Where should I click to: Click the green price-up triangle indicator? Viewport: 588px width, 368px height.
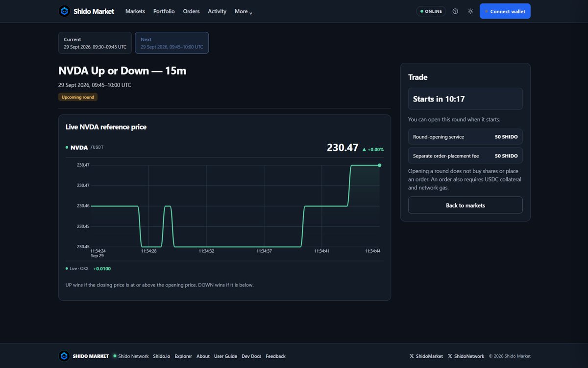click(x=364, y=149)
